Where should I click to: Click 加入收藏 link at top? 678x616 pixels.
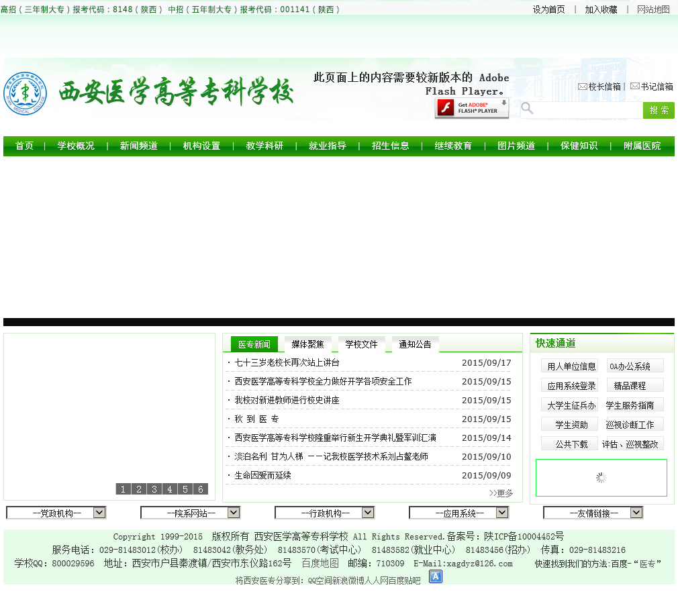coord(601,9)
